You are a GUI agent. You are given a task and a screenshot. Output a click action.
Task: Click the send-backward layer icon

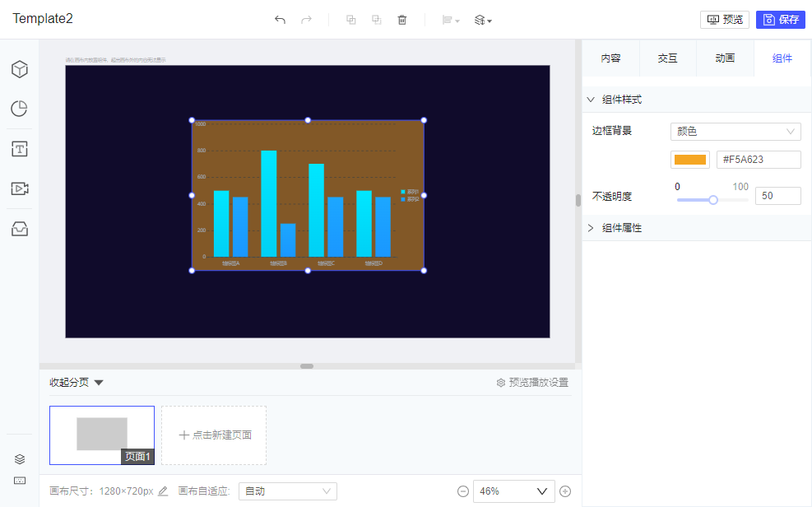[377, 20]
